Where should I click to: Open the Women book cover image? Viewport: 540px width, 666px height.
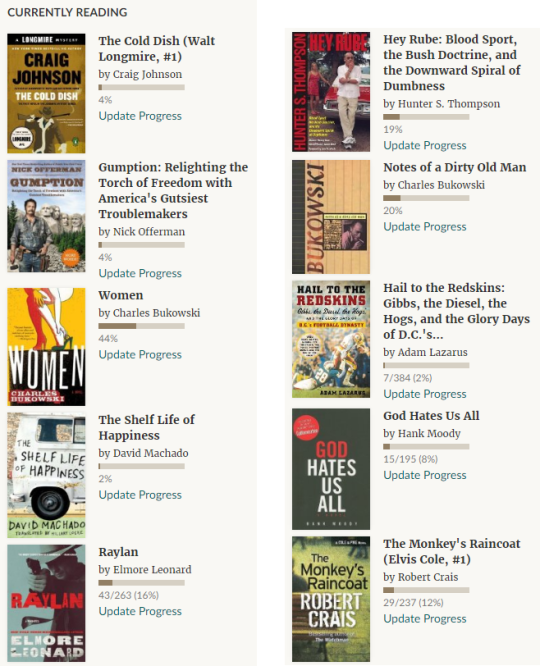[x=46, y=347]
